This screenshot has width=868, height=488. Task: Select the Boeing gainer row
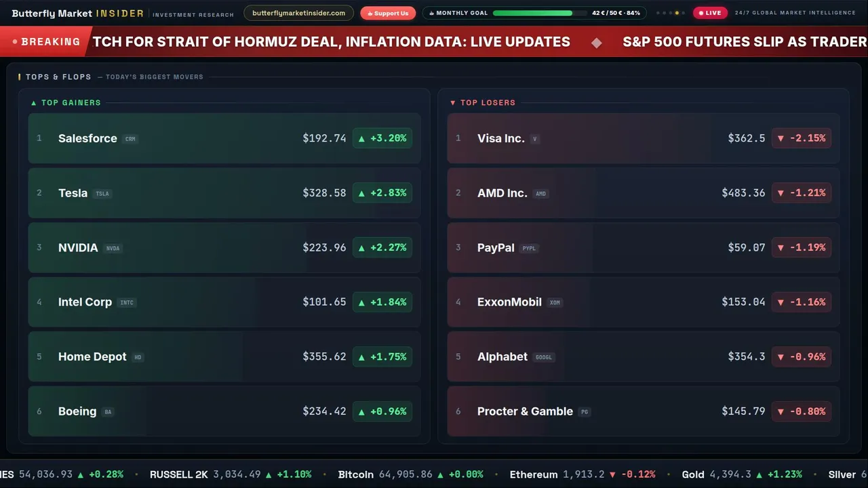(x=224, y=411)
